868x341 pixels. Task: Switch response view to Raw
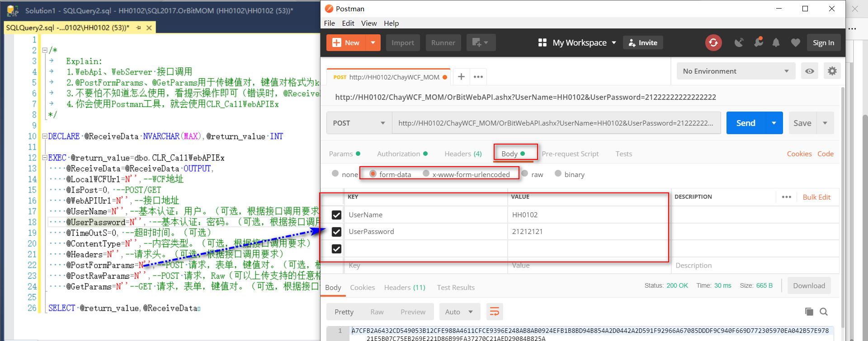377,312
